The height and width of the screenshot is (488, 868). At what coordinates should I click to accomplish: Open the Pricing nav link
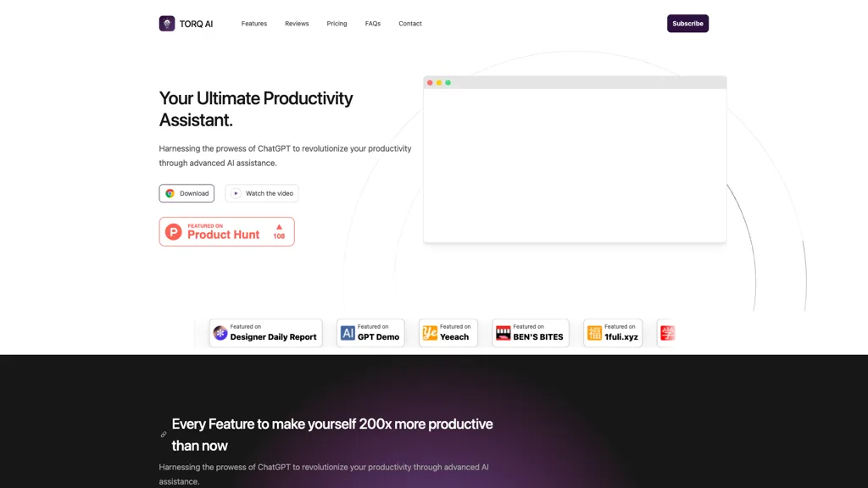[337, 23]
